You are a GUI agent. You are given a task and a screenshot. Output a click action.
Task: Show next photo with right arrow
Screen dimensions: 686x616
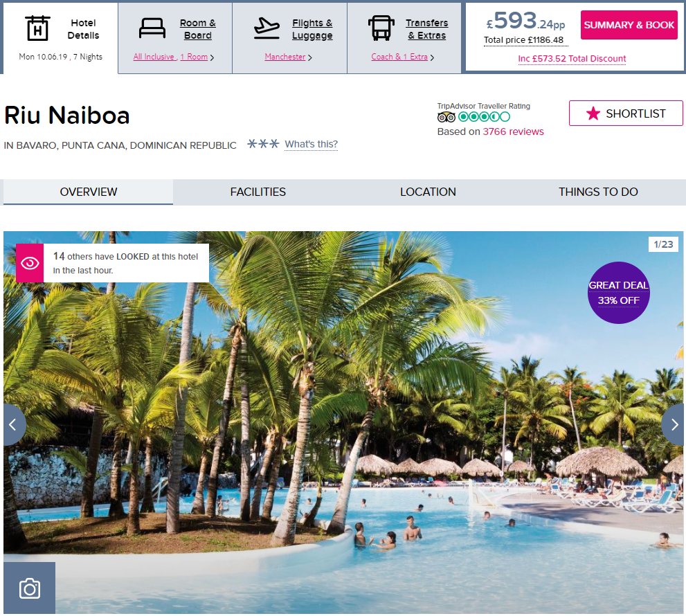[x=674, y=425]
